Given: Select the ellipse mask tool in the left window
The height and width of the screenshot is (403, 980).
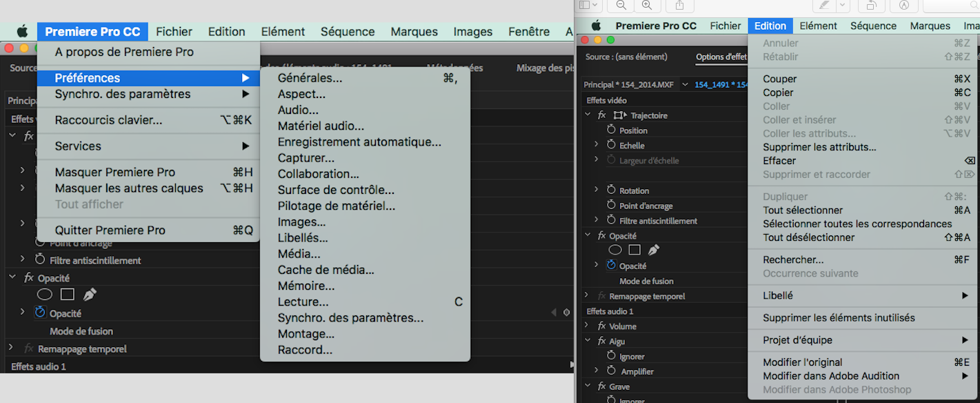Looking at the screenshot, I should point(44,295).
